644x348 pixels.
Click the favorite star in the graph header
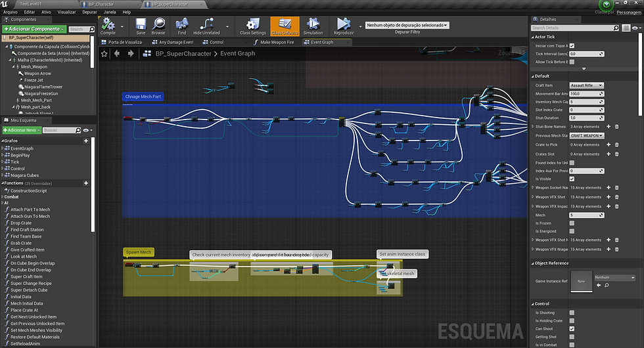[x=104, y=54]
